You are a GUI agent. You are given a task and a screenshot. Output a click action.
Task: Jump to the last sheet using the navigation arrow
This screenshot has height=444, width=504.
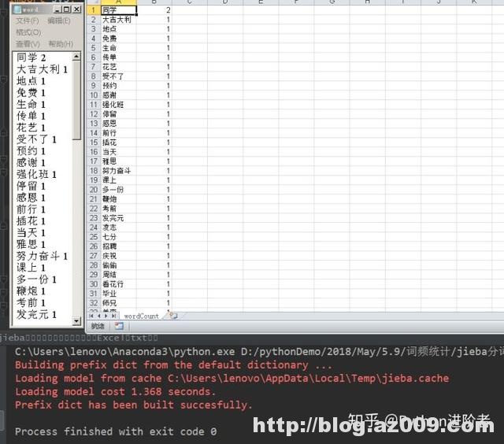(113, 316)
